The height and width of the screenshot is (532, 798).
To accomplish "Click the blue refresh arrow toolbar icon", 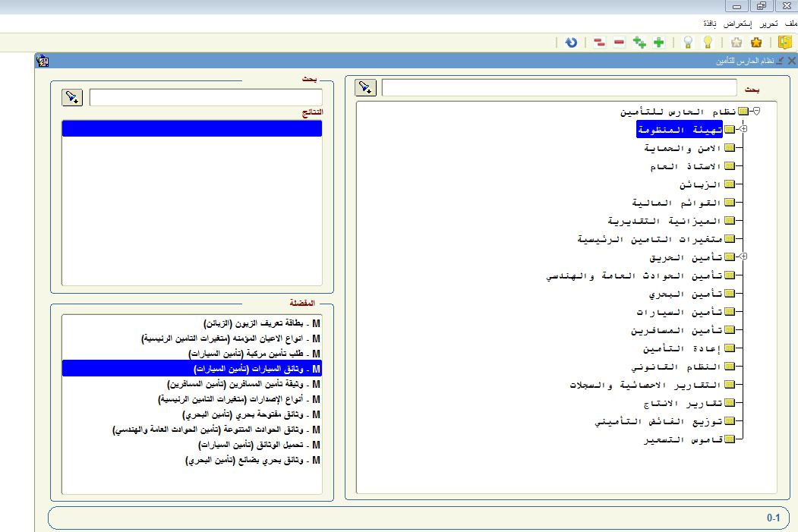I will tap(571, 42).
